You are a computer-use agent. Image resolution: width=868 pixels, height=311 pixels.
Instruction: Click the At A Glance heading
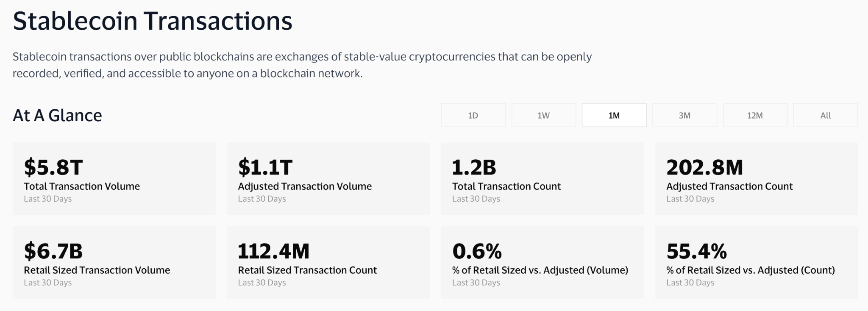[x=57, y=115]
